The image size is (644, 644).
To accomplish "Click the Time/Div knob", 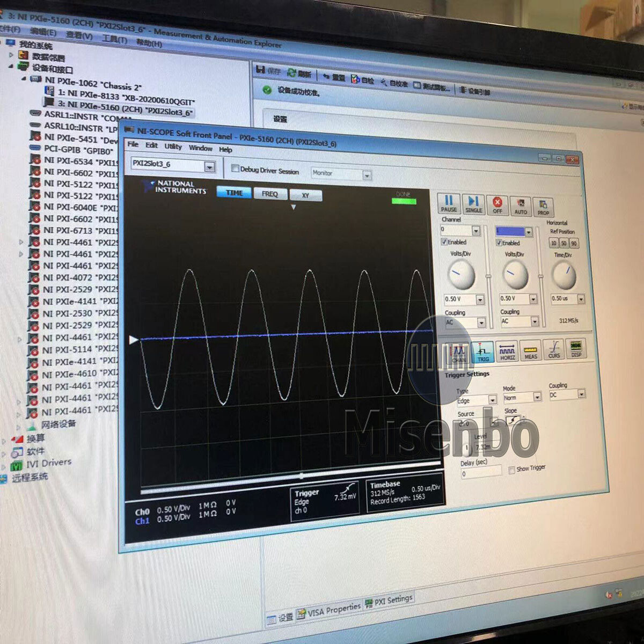I will pyautogui.click(x=564, y=275).
